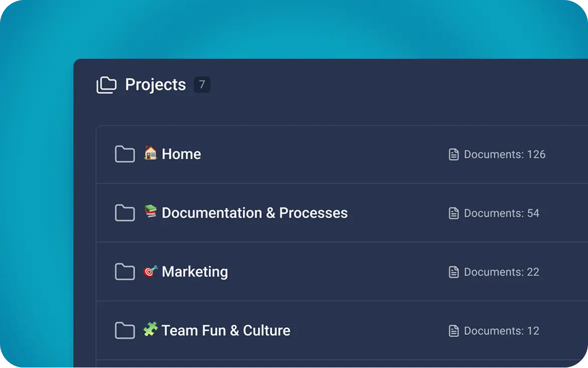Click the folder icon beside Team Fun & Culture
This screenshot has height=368, width=588.
(x=125, y=331)
